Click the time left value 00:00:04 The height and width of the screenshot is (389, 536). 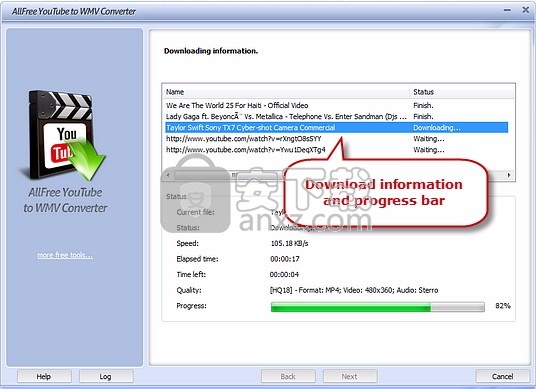tap(284, 274)
